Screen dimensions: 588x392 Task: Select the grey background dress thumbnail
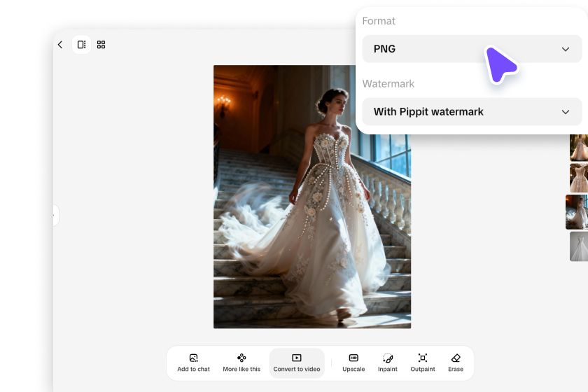(x=579, y=246)
